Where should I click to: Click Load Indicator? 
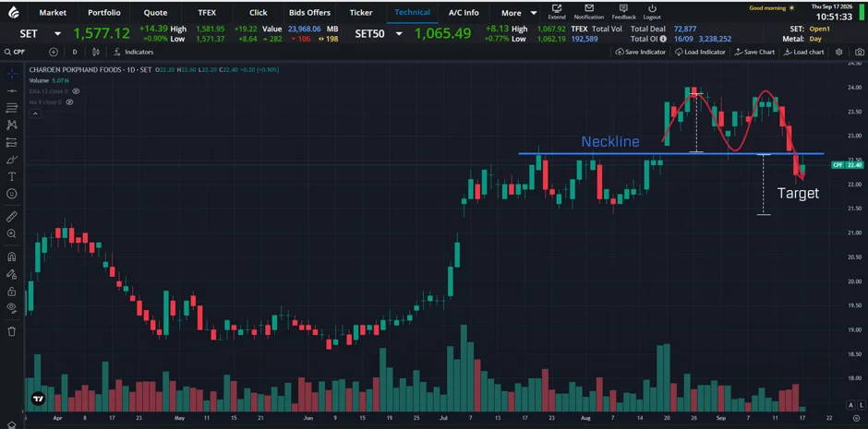pyautogui.click(x=700, y=52)
